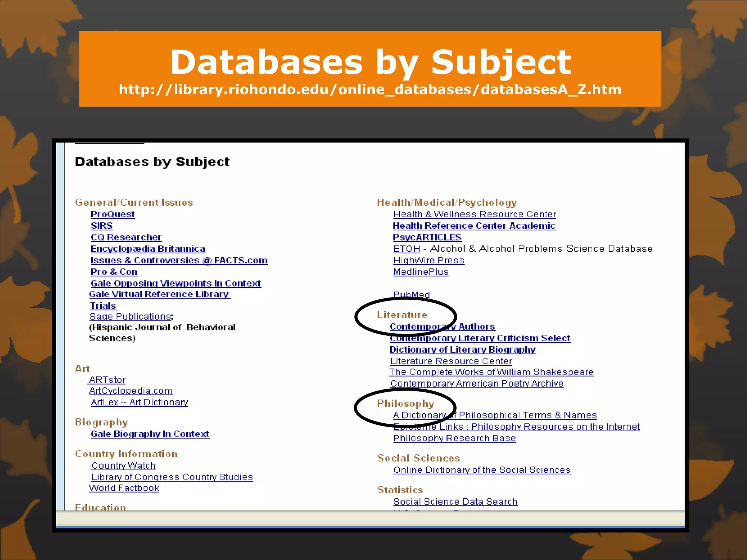Click the CQ Researcher link

126,237
